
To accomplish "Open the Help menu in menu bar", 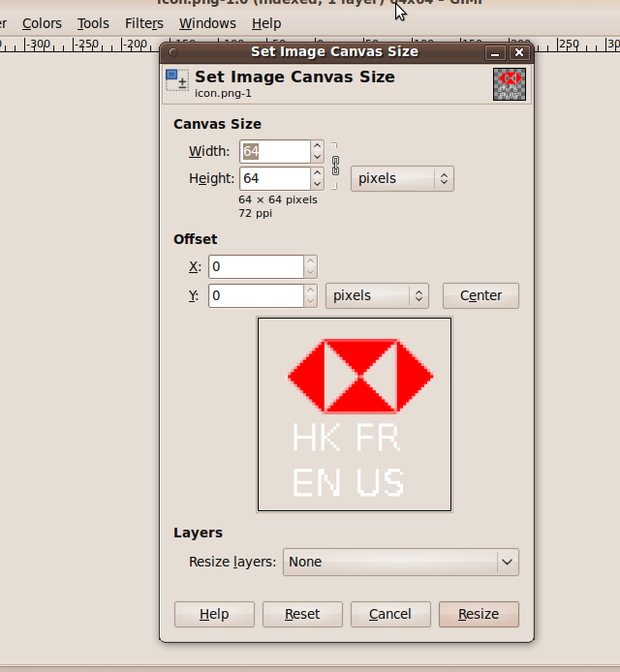I will [266, 23].
